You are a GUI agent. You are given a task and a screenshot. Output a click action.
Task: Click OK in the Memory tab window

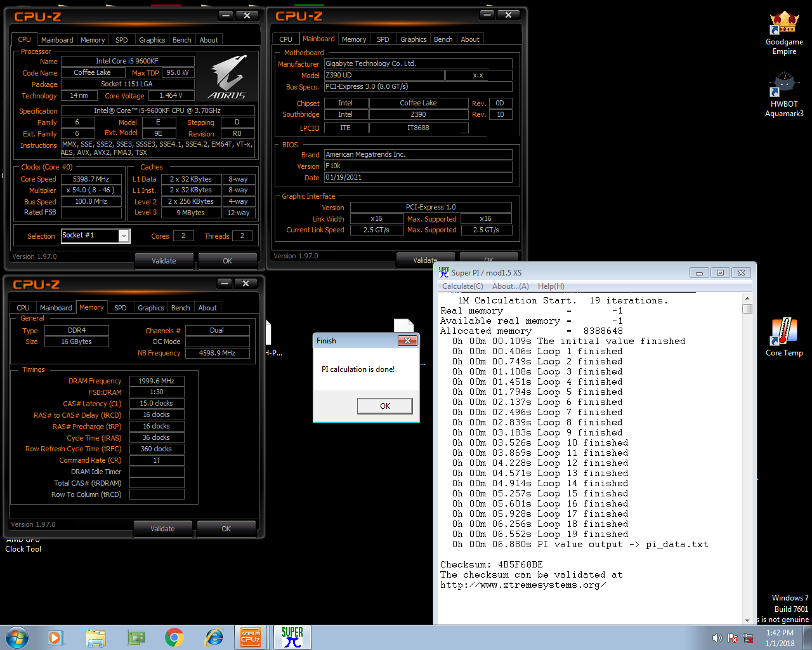tap(226, 529)
